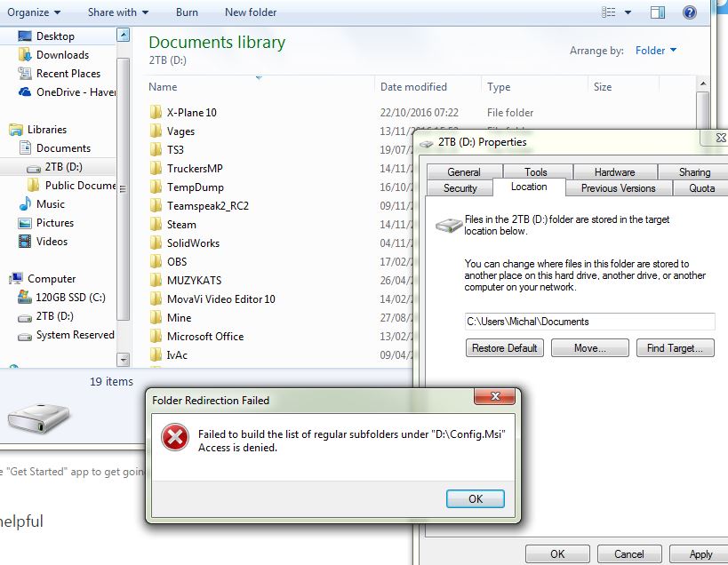
Task: Select Computer in navigation pane
Action: tap(51, 279)
